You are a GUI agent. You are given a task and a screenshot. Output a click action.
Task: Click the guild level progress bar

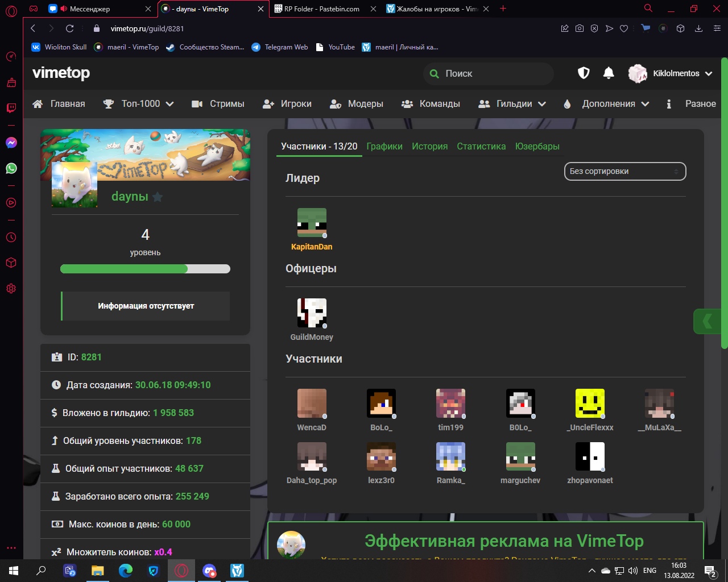[x=145, y=269]
